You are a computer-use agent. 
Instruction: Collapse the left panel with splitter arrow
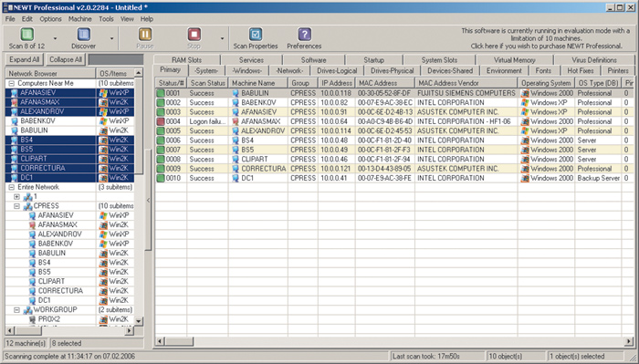tap(148, 201)
